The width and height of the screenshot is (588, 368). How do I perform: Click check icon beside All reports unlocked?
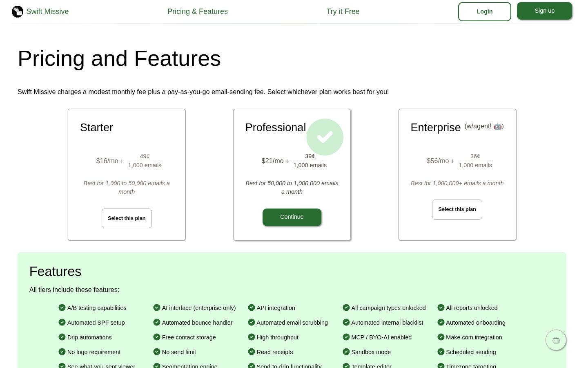(x=441, y=307)
